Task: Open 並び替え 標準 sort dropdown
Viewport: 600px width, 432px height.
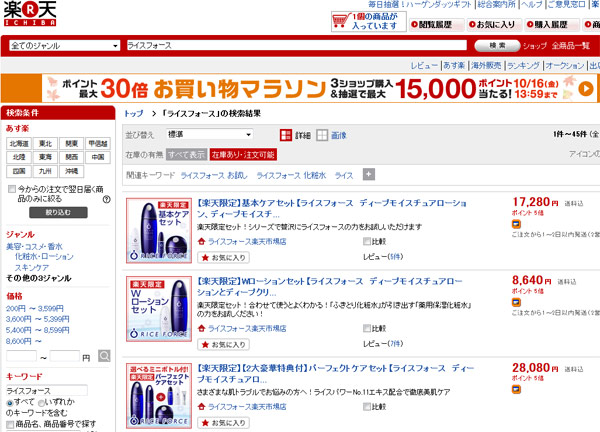Action: (210, 134)
